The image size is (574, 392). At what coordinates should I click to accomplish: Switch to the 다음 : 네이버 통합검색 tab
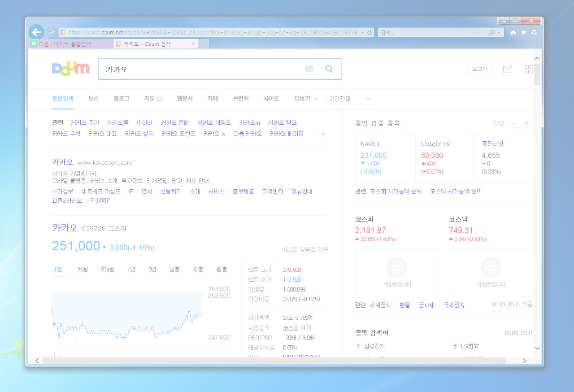point(71,44)
